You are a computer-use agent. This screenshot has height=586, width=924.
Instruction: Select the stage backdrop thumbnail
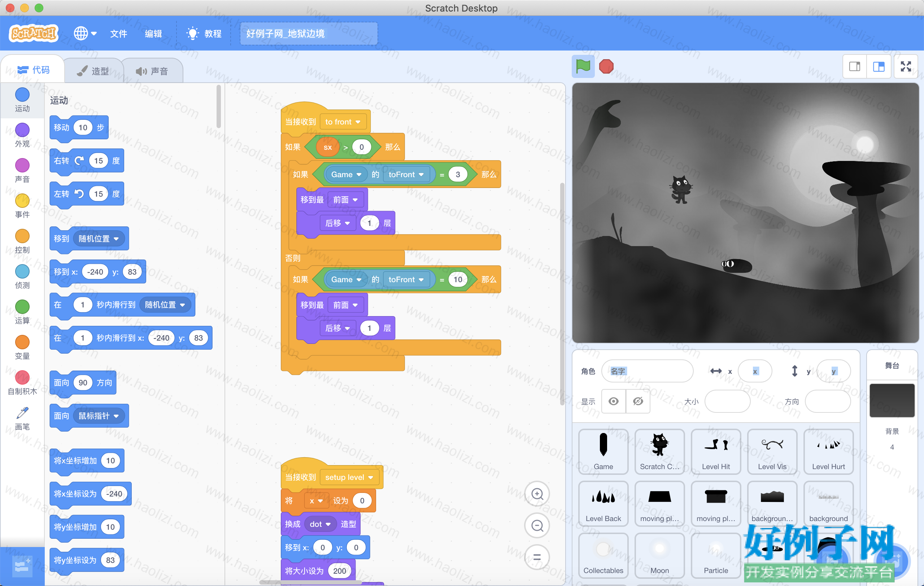[892, 401]
